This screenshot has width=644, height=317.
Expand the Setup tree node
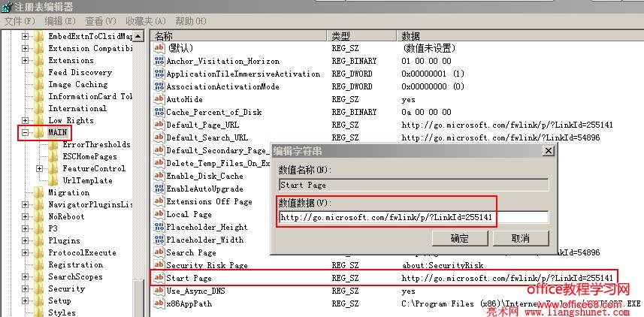tap(25, 300)
